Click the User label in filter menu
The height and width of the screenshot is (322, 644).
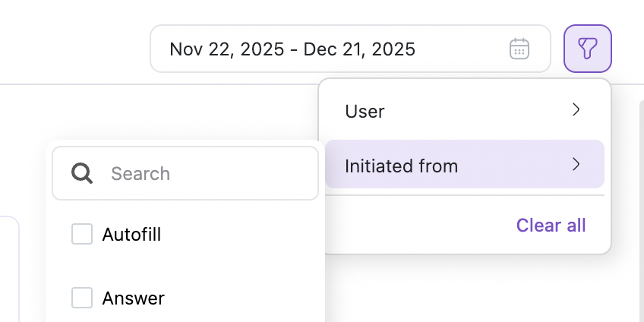(x=365, y=111)
